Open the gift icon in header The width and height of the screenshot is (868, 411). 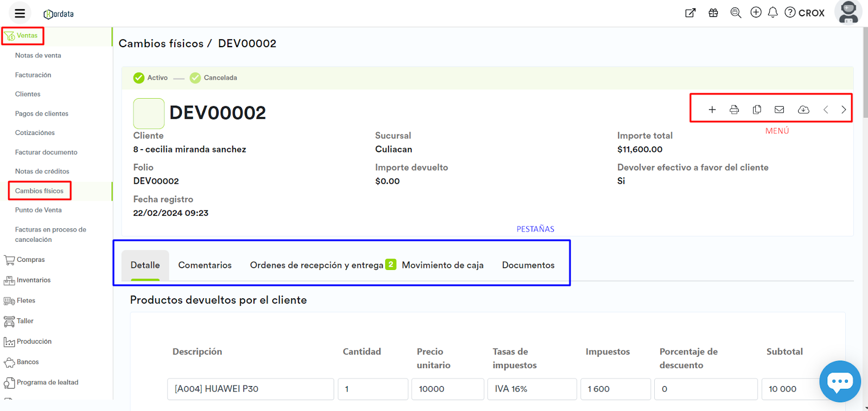pyautogui.click(x=713, y=12)
